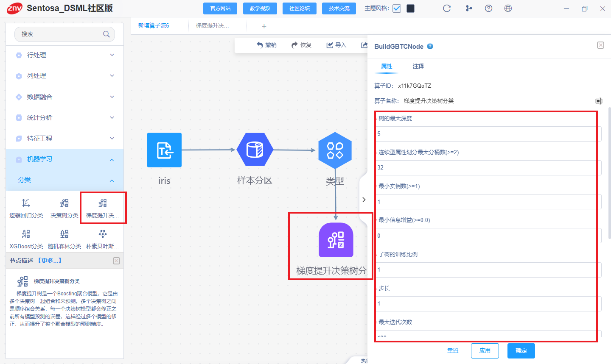Open the 注释 tab

[x=418, y=66]
